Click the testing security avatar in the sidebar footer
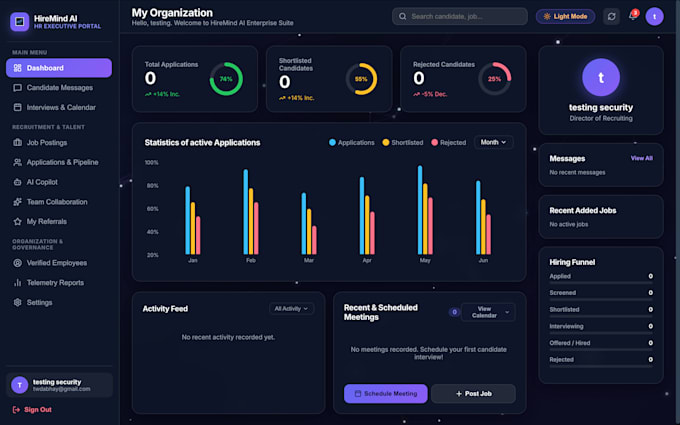Screen dimensions: 680x425 click(x=20, y=385)
